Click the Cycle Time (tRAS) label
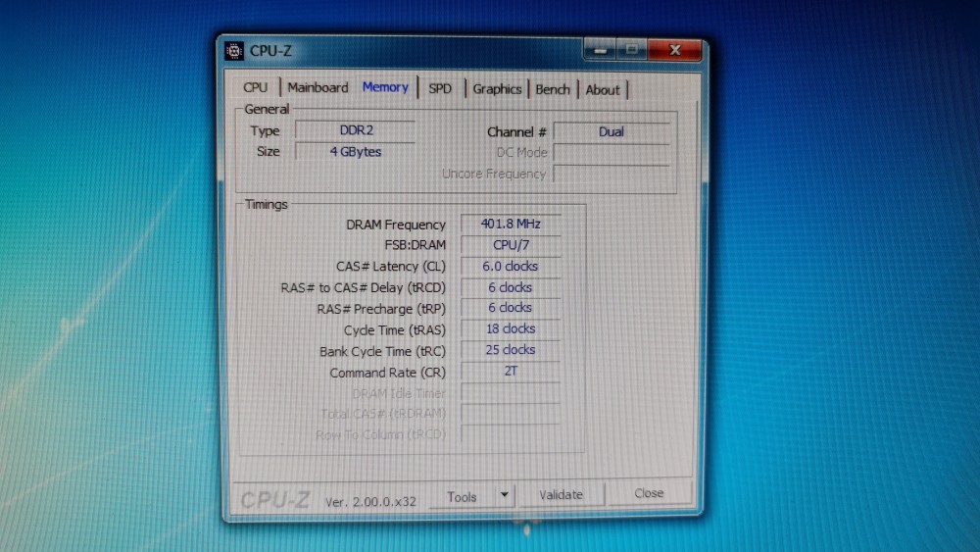This screenshot has height=552, width=980. coord(394,330)
